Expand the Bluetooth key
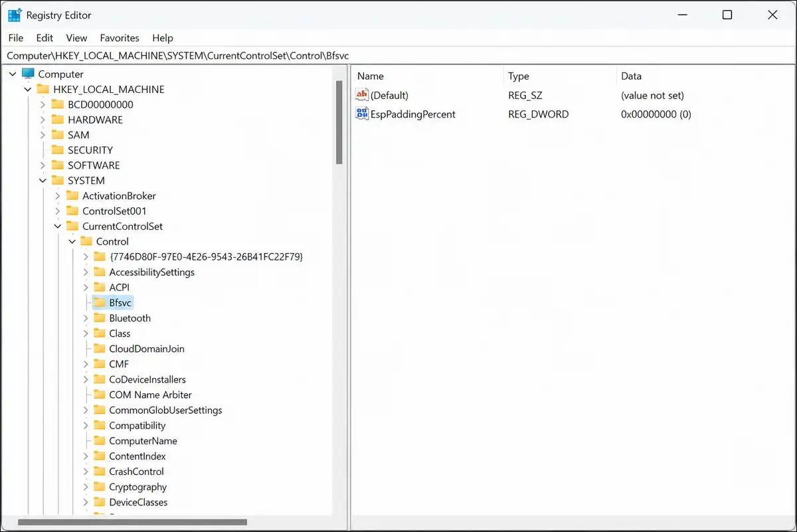This screenshot has width=797, height=532. (86, 318)
